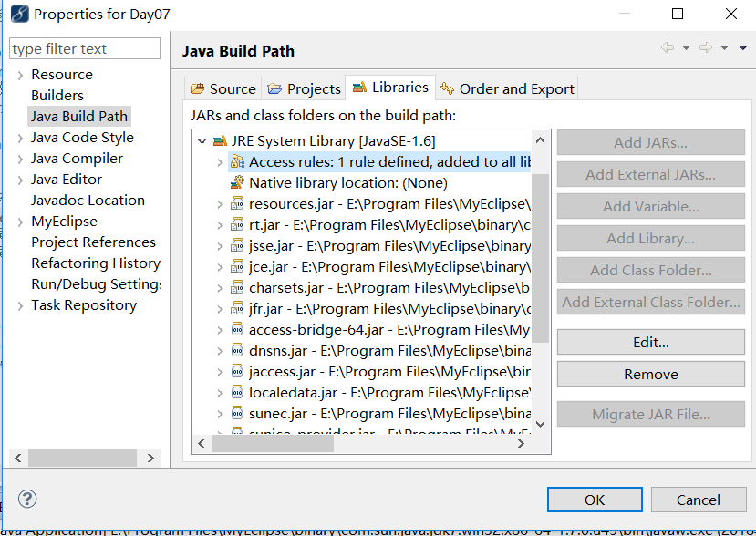Click the forward navigation arrow icon
Viewport: 756px width, 536px height.
pyautogui.click(x=705, y=47)
